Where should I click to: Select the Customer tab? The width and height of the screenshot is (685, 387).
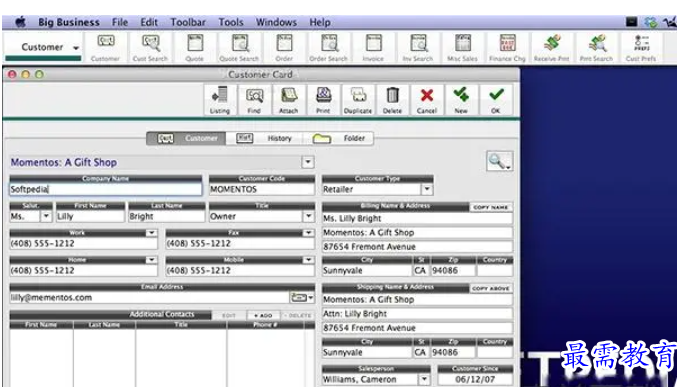(186, 138)
